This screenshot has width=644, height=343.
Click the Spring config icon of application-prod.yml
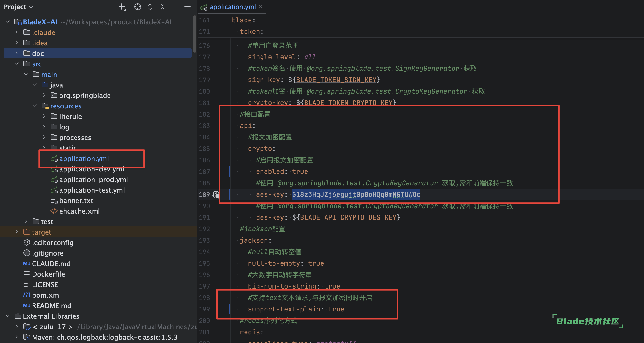54,180
